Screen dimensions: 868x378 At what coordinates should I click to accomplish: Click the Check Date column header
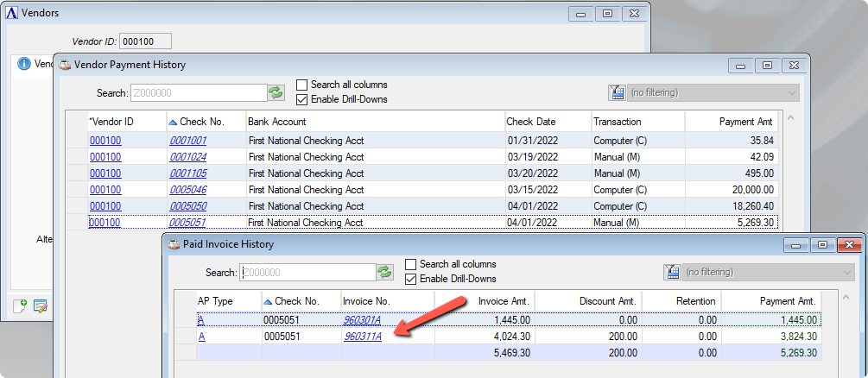(548, 122)
